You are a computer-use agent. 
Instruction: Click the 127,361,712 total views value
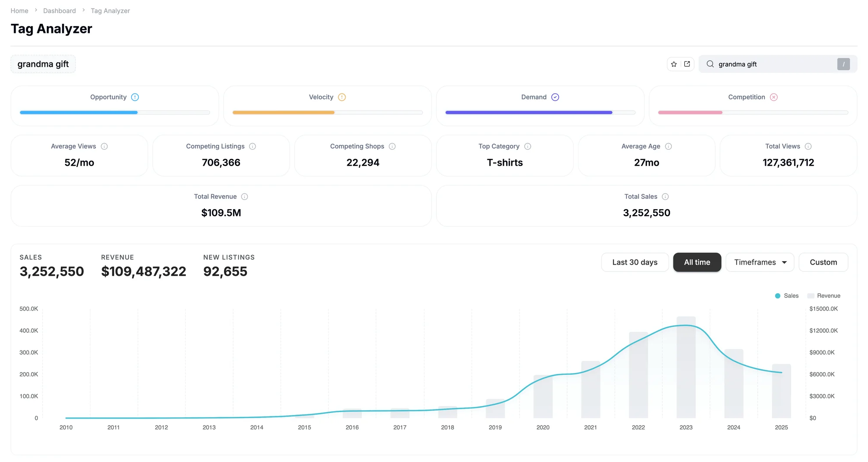(789, 163)
